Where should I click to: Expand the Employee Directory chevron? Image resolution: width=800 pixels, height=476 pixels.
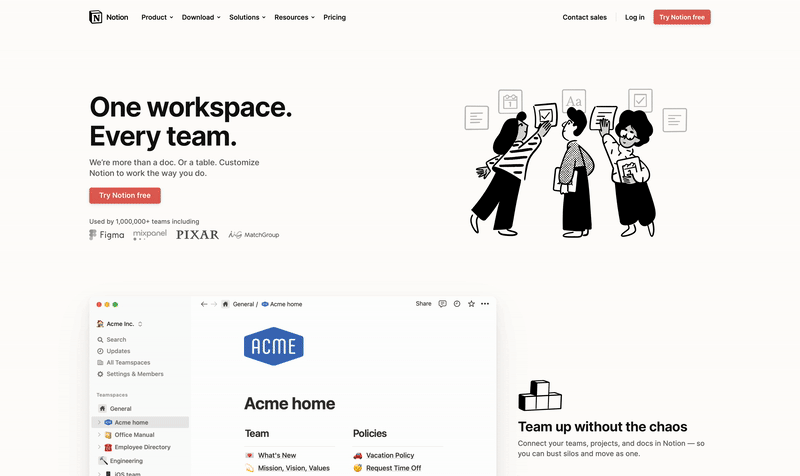pyautogui.click(x=99, y=447)
